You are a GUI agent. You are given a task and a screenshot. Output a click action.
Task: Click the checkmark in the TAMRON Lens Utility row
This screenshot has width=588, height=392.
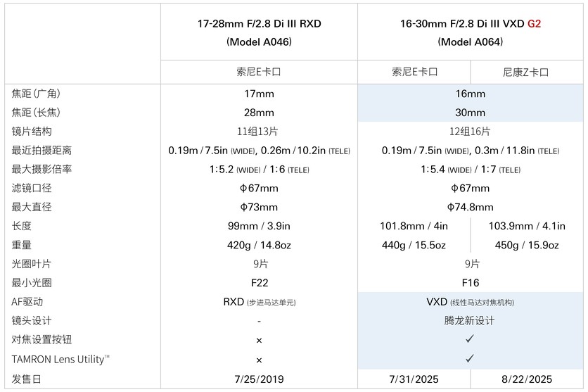[x=470, y=358]
